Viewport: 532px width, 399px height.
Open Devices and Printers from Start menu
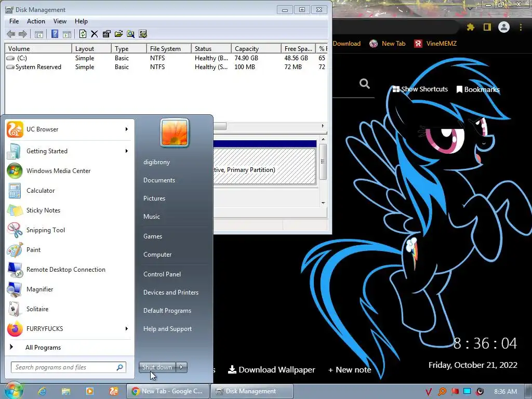(170, 292)
